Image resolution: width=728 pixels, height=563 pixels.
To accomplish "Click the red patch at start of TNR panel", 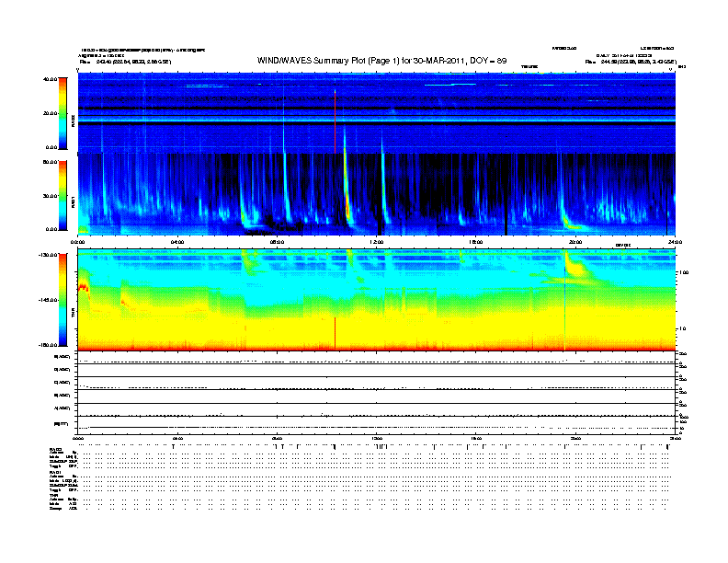I will coord(84,287).
